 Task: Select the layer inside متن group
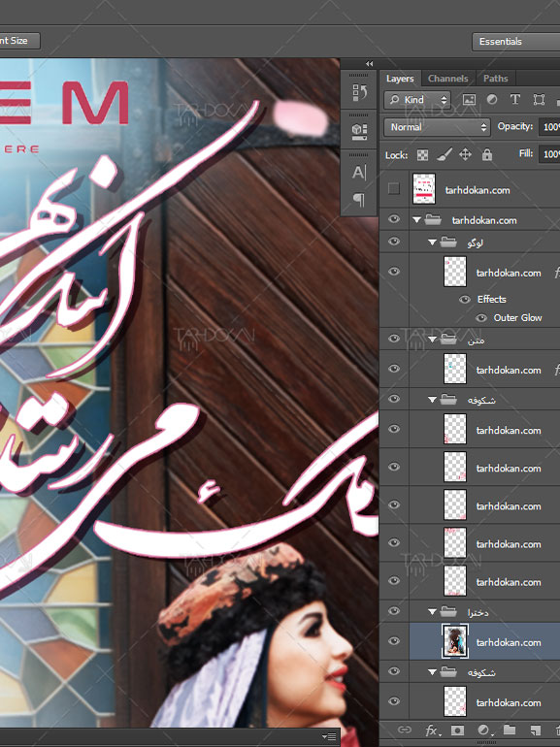(484, 370)
